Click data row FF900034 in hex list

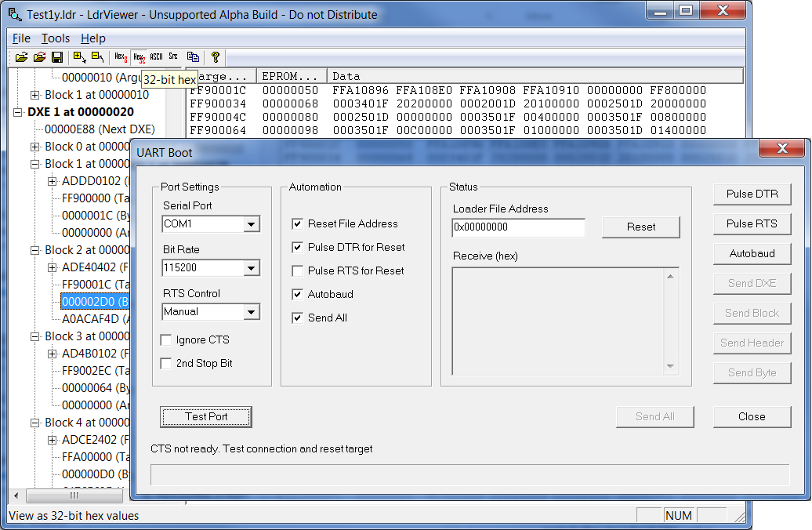[x=448, y=103]
